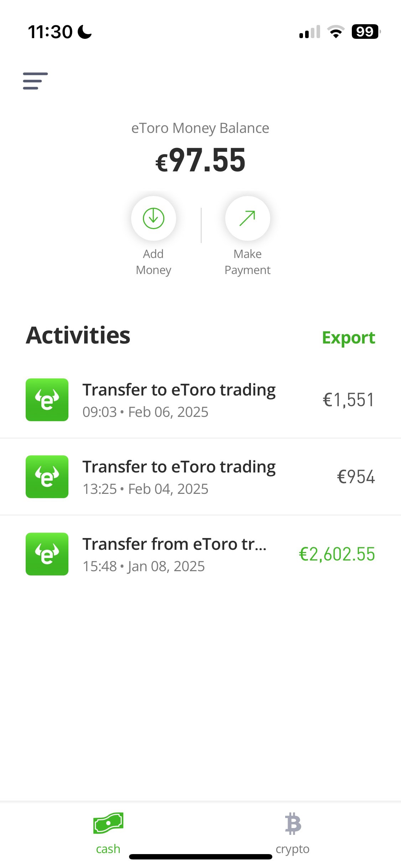Tap eToro logo on Jan 08 transfer
The width and height of the screenshot is (401, 868).
(x=47, y=554)
